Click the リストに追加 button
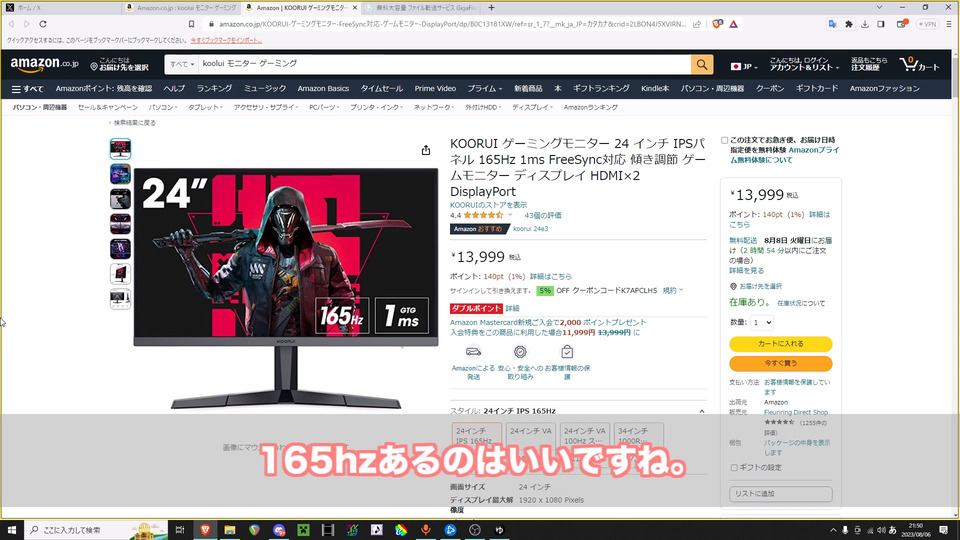The width and height of the screenshot is (960, 540). pos(781,493)
